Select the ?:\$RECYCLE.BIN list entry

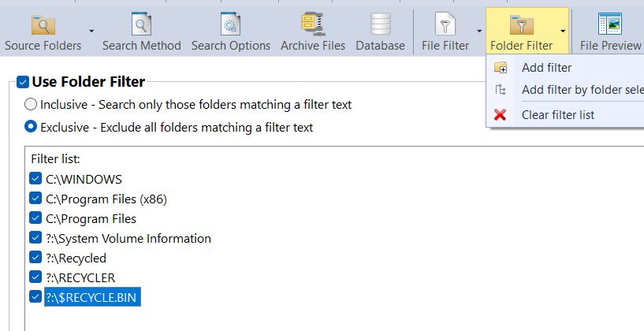click(x=92, y=297)
